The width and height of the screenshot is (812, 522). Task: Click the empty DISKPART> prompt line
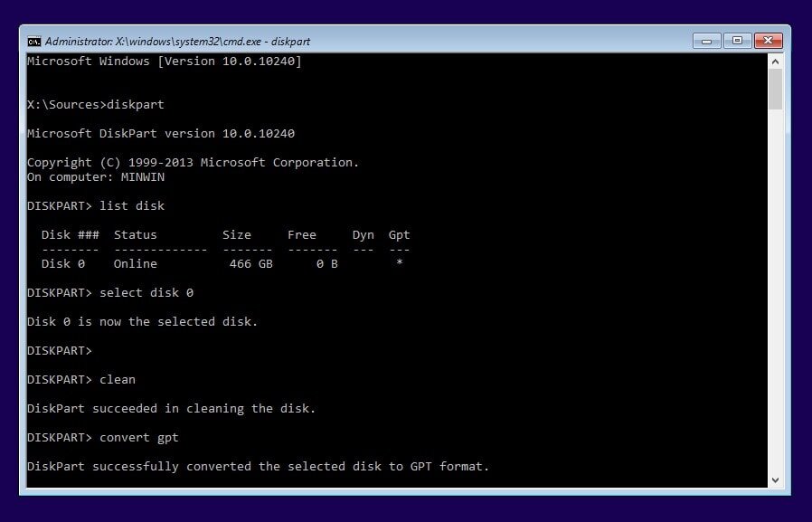tap(60, 351)
